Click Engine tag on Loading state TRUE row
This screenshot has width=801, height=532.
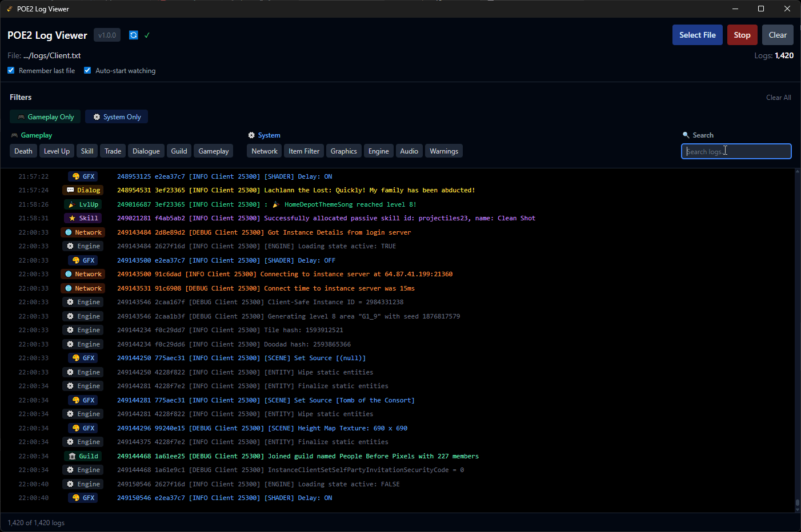click(83, 246)
